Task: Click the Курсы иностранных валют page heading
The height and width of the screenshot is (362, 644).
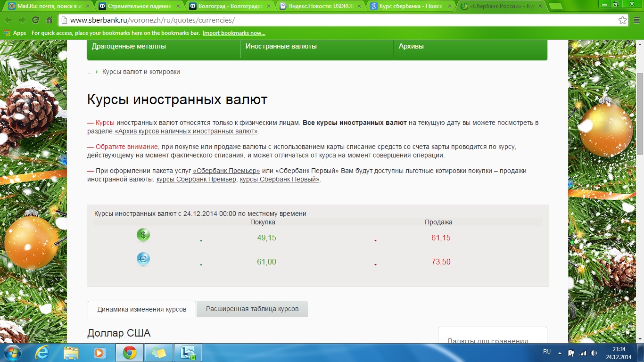Action: [177, 100]
